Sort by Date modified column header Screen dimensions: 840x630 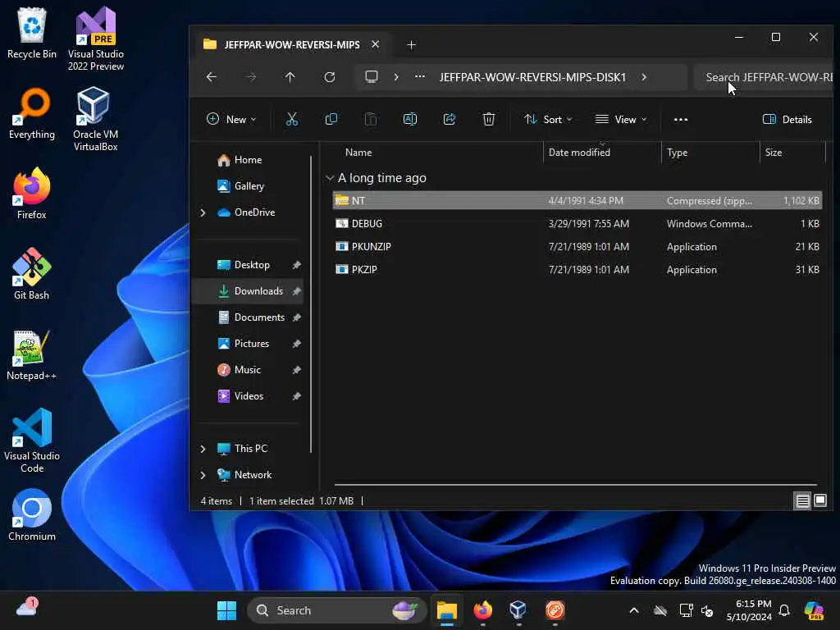(602, 153)
